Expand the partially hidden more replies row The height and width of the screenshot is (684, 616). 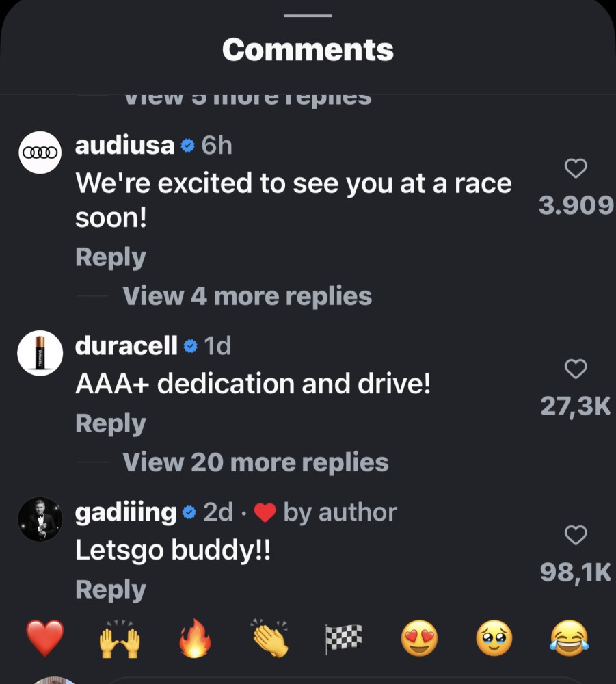pyautogui.click(x=247, y=99)
